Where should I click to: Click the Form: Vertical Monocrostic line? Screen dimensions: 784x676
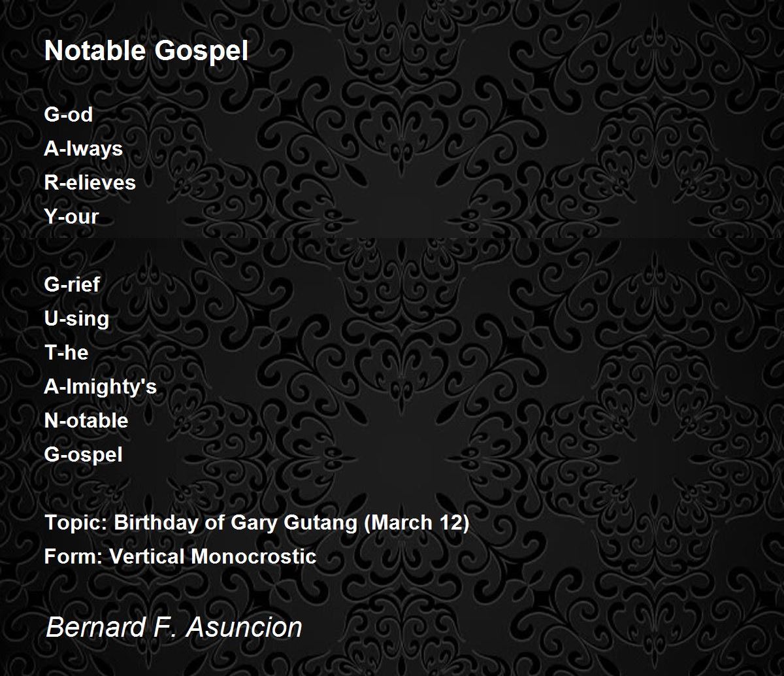tap(180, 556)
